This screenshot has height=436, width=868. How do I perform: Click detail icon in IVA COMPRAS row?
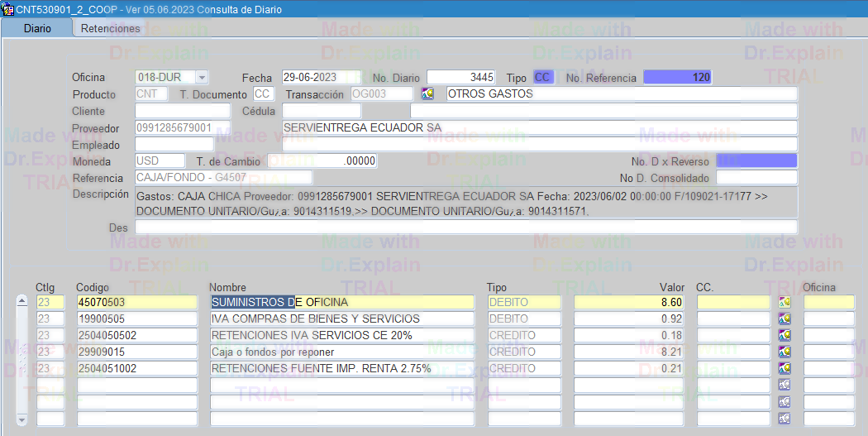pyautogui.click(x=785, y=319)
